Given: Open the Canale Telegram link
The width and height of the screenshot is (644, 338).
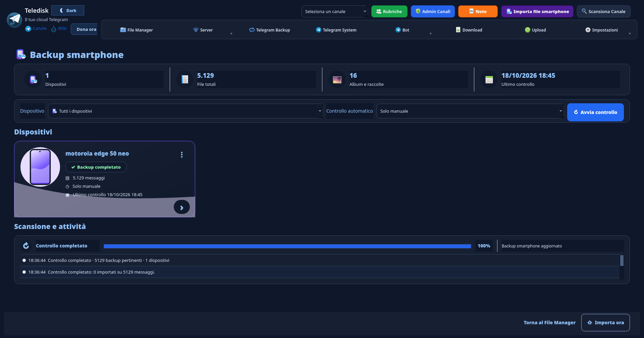Looking at the screenshot, I should (x=36, y=29).
